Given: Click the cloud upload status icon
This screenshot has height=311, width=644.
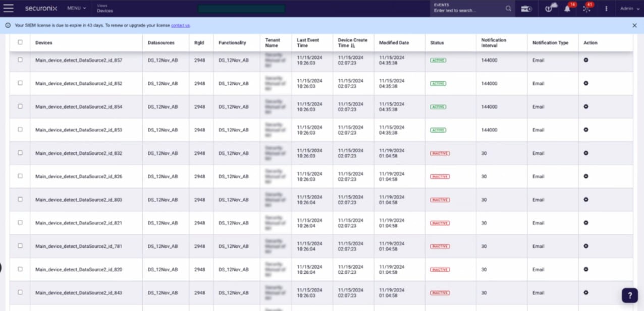Looking at the screenshot, I should [551, 8].
